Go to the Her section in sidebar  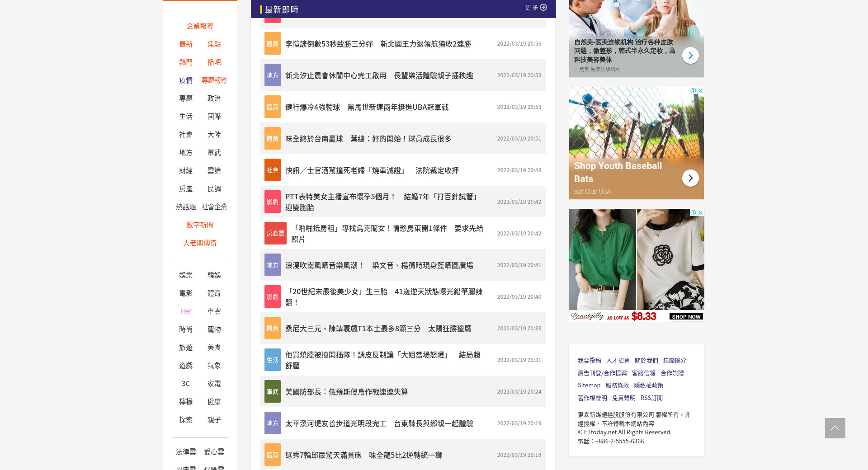click(186, 311)
